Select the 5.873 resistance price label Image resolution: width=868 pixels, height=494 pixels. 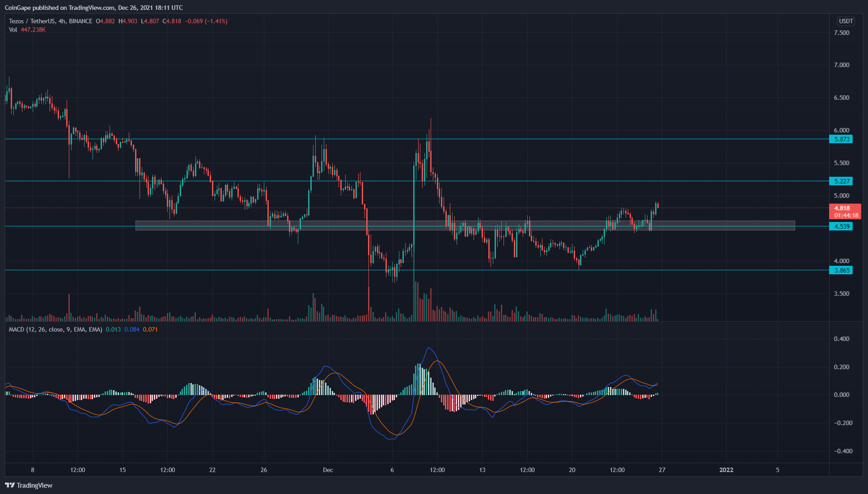[x=841, y=139]
